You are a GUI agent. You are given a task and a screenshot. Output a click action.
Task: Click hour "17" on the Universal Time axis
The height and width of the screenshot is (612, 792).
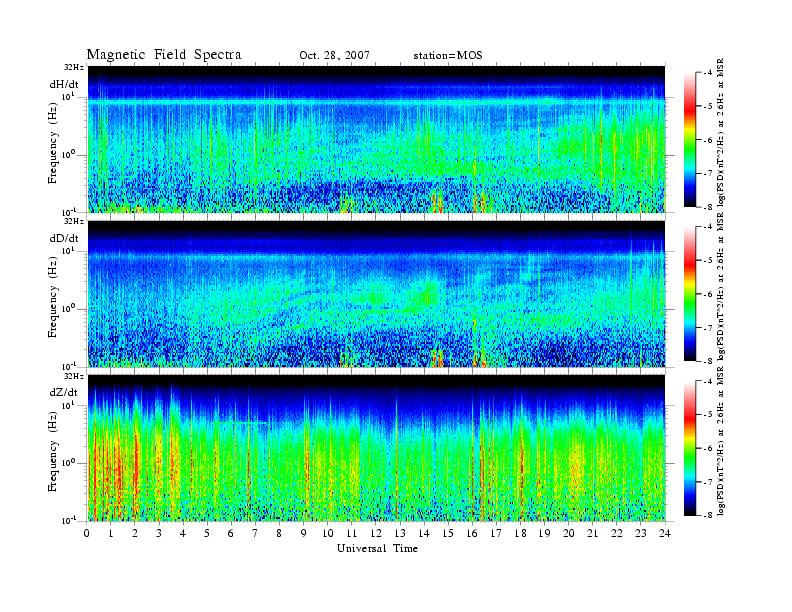(x=496, y=533)
